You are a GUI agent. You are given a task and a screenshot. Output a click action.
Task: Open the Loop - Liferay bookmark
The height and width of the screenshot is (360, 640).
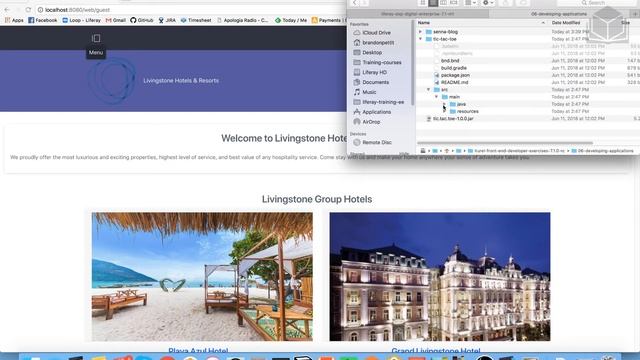click(x=81, y=20)
